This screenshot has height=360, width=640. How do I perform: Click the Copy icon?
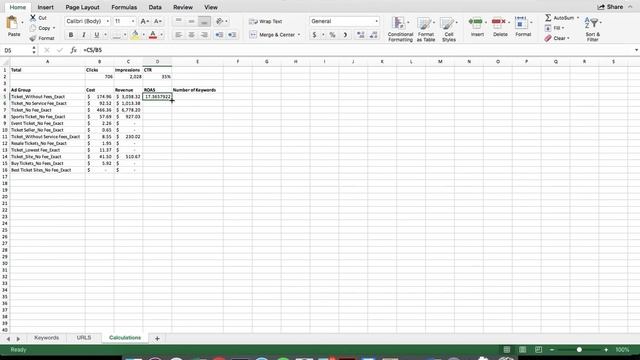33,28
